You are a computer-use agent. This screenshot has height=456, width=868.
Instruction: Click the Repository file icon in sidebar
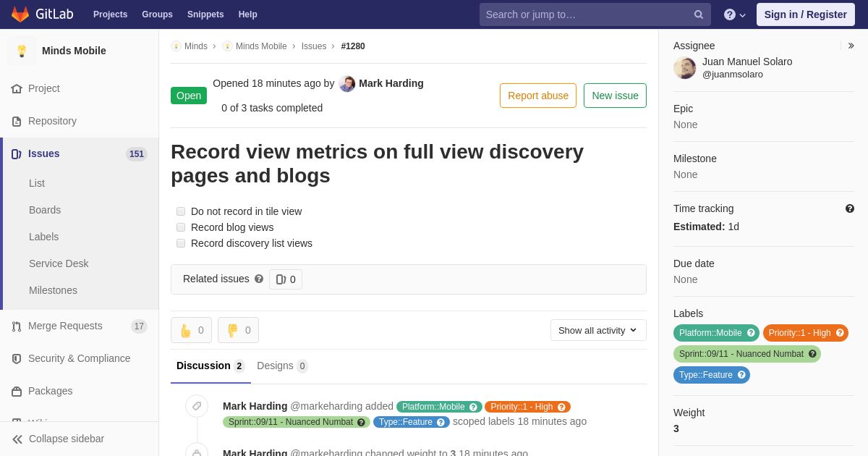tap(17, 121)
